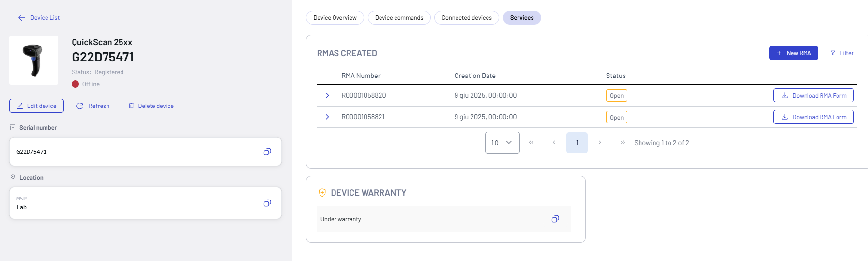Viewport: 868px width, 261px height.
Task: Go to the first page of RMAs
Action: pos(531,143)
